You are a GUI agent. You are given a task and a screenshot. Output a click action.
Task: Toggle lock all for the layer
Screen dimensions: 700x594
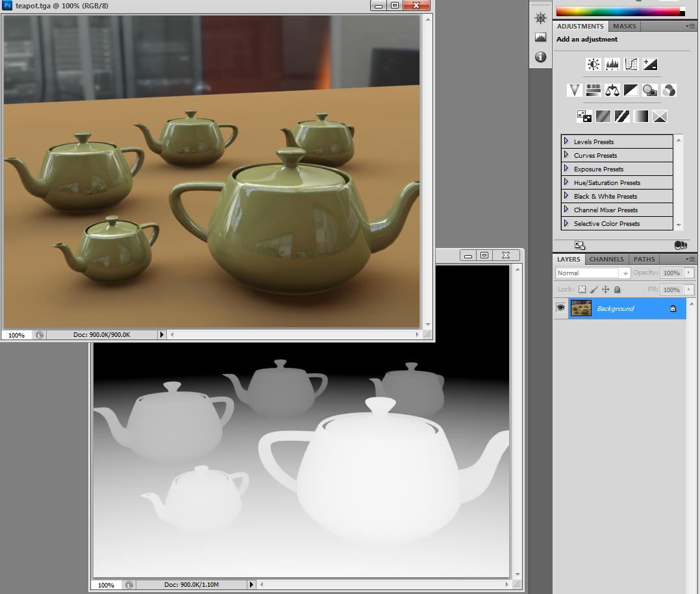[x=618, y=289]
